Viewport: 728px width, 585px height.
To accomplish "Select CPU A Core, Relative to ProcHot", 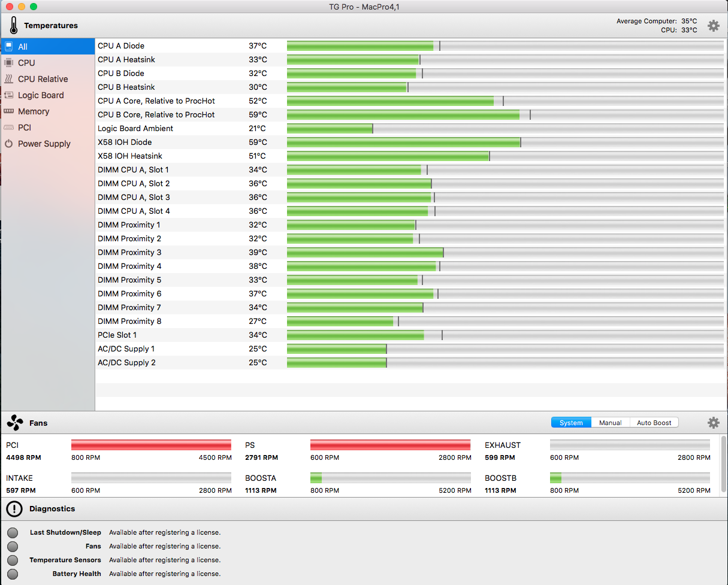I will pyautogui.click(x=411, y=101).
